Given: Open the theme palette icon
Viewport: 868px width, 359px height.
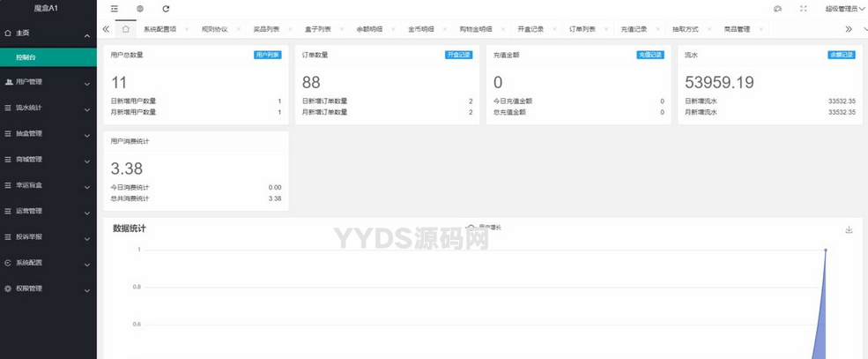Looking at the screenshot, I should tap(777, 9).
